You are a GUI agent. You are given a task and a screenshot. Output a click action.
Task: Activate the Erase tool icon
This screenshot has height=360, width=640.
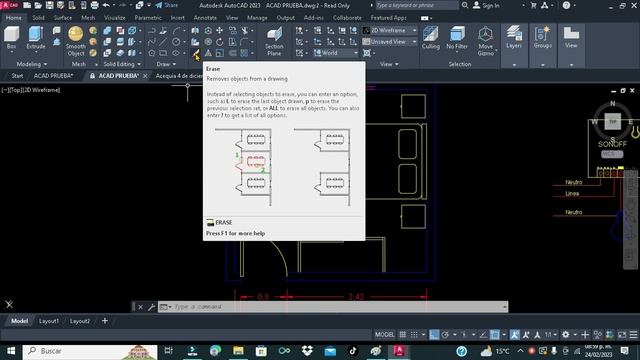(196, 53)
